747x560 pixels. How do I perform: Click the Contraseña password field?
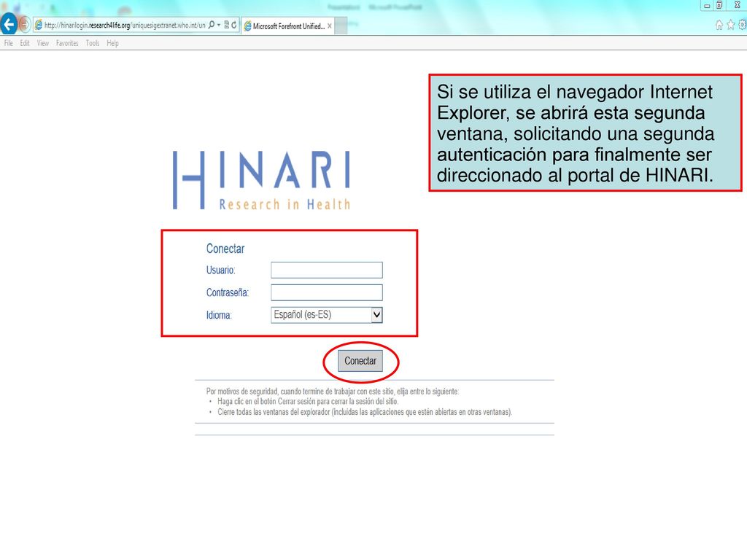pos(326,292)
